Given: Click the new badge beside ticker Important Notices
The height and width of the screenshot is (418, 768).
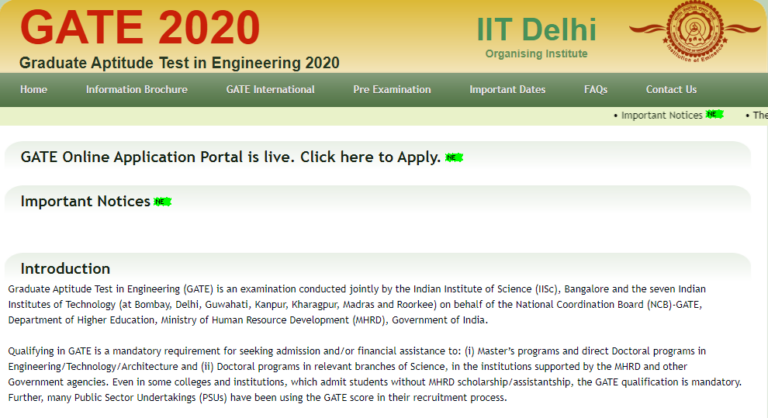Looking at the screenshot, I should tap(714, 115).
